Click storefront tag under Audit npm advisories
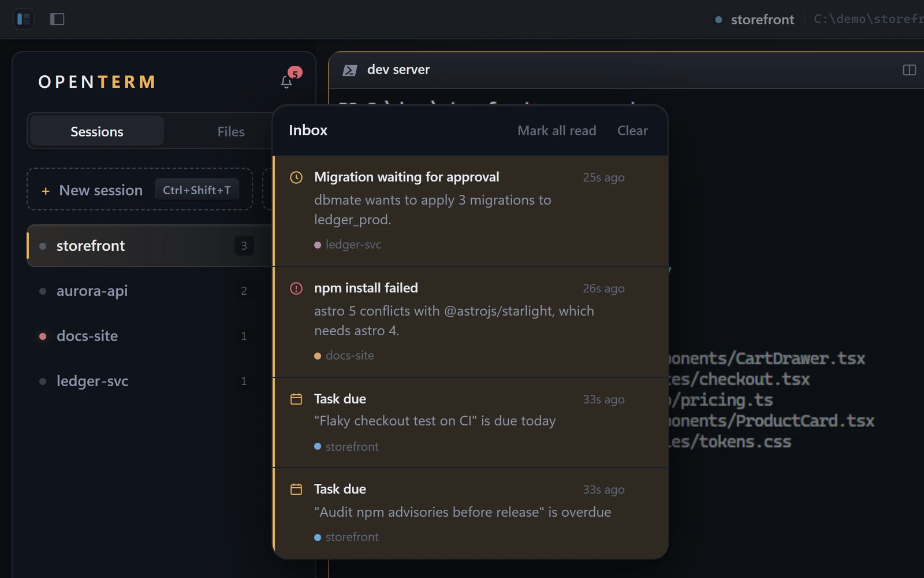 346,536
